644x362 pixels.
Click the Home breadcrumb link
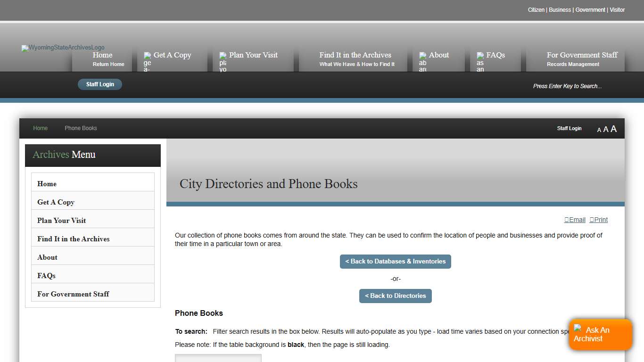40,128
